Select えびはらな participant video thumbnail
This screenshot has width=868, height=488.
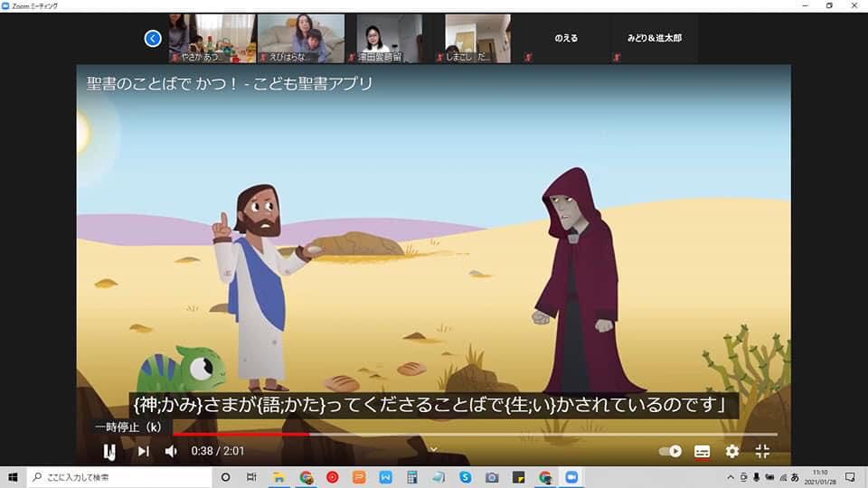coord(301,38)
